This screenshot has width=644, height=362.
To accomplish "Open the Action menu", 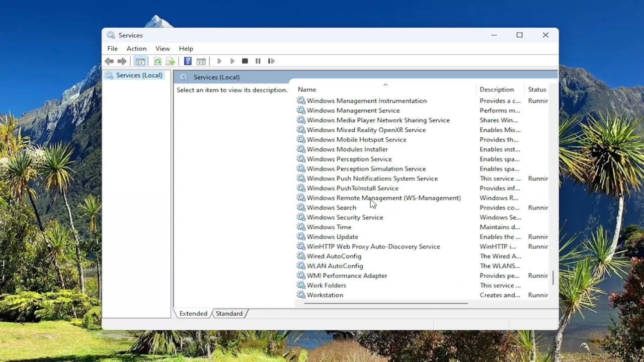I will pos(136,49).
